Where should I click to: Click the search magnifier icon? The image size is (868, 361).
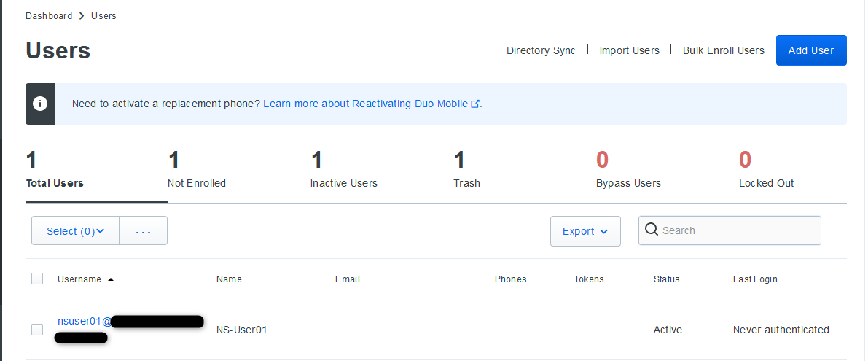coord(652,230)
